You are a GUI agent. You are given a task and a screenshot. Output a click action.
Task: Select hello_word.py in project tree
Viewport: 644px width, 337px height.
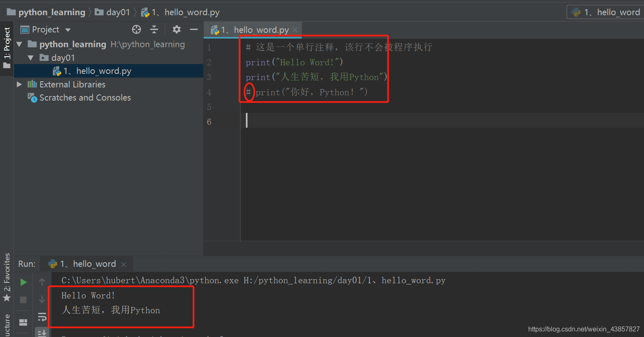point(109,71)
